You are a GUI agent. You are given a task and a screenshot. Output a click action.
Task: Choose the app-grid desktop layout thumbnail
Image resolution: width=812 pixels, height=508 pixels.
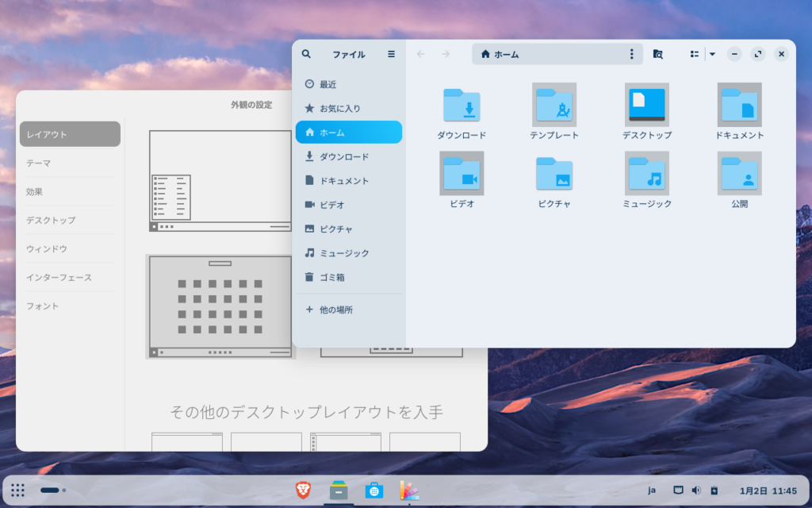coord(220,306)
